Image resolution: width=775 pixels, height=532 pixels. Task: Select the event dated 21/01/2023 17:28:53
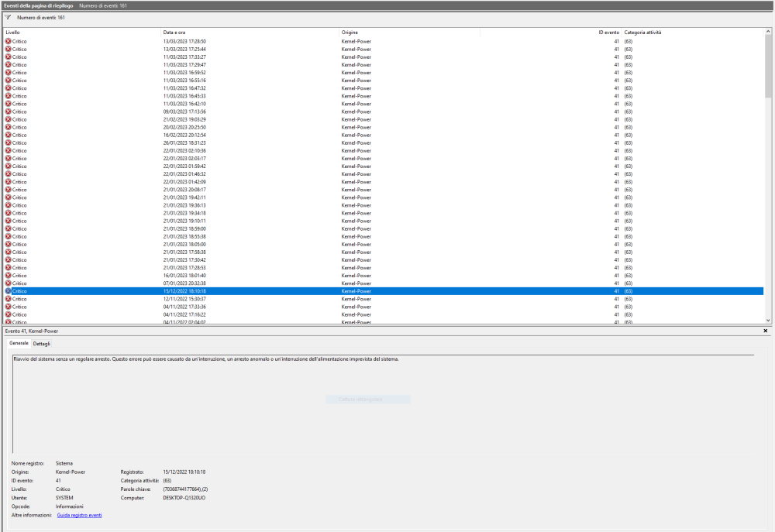click(x=383, y=268)
